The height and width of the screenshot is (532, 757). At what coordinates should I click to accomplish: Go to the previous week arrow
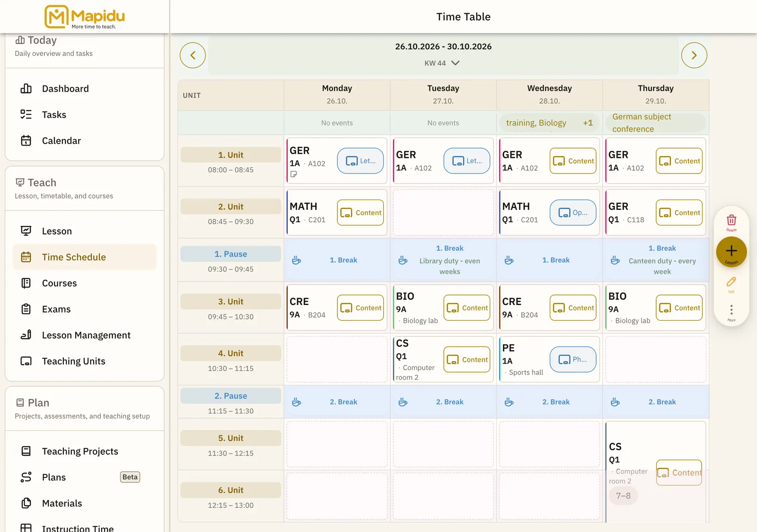(193, 55)
